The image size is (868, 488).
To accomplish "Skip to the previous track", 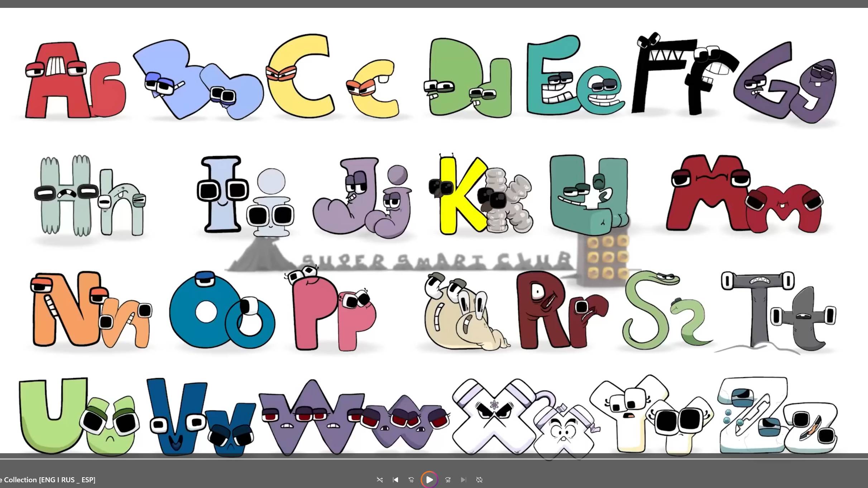I will 395,480.
